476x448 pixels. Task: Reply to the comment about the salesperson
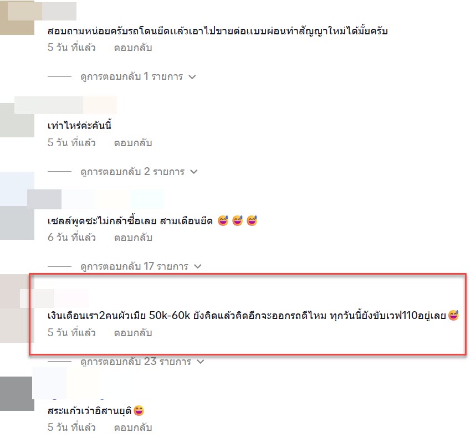(133, 238)
